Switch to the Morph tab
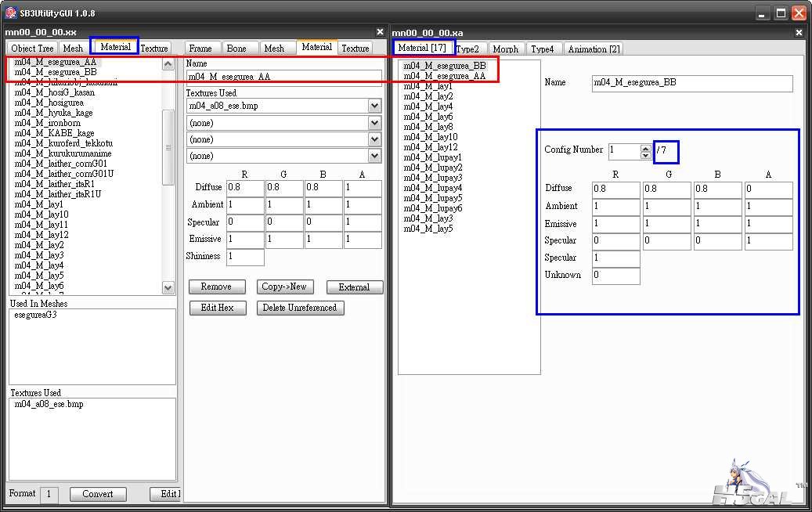Screen dimensions: 812x512 (505, 49)
